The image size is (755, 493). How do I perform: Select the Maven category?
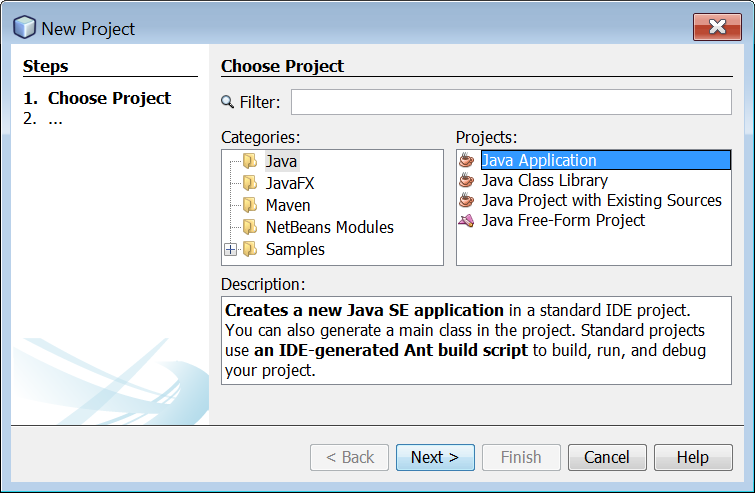(x=288, y=205)
